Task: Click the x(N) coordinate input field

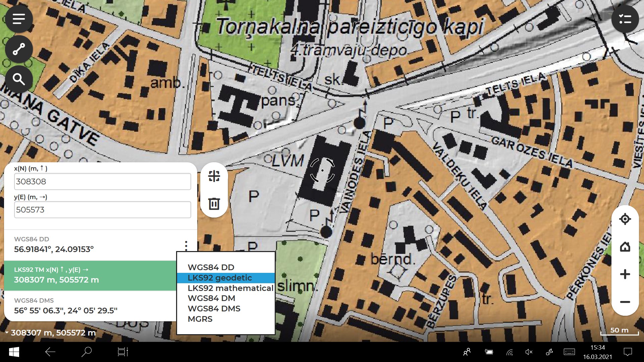Action: (x=103, y=182)
